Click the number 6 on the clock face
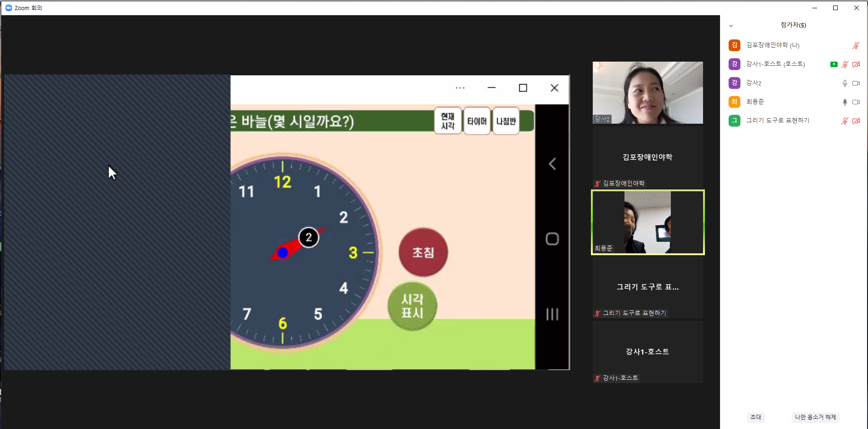This screenshot has width=868, height=429. [x=283, y=324]
